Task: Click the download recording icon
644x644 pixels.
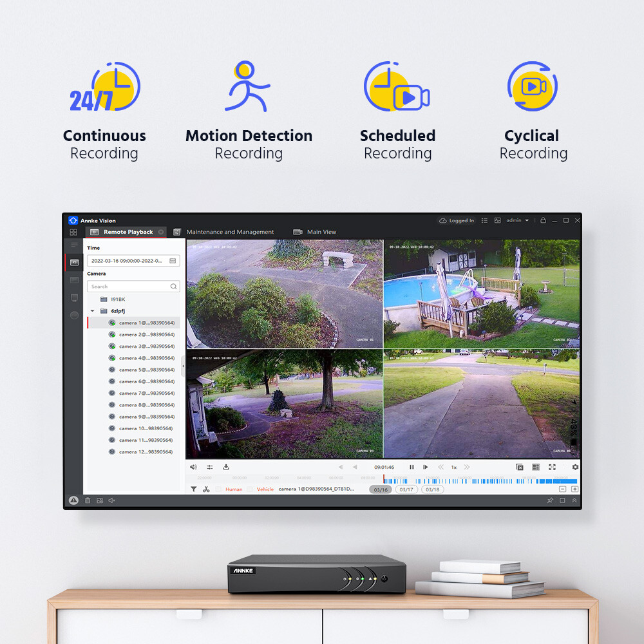Action: click(x=226, y=467)
